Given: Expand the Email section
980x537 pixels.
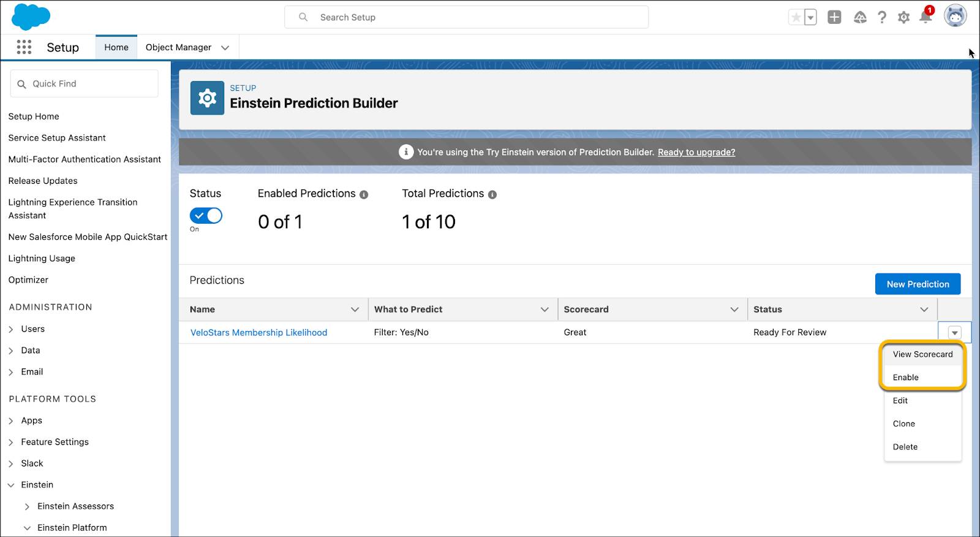Looking at the screenshot, I should (x=11, y=372).
